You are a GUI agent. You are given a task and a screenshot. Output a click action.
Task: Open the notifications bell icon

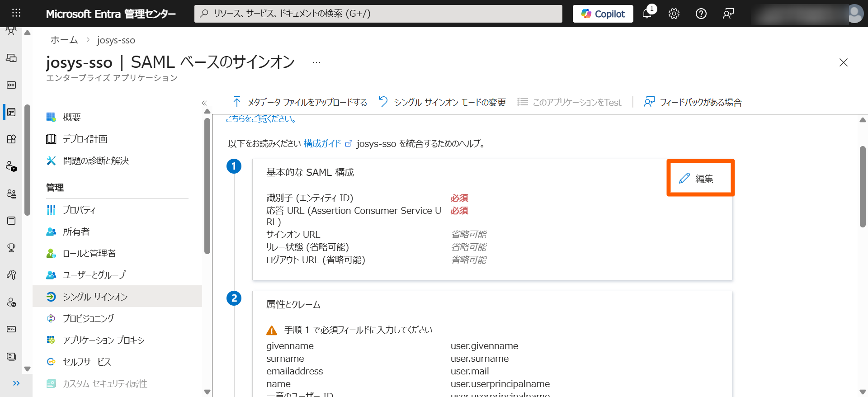(647, 14)
